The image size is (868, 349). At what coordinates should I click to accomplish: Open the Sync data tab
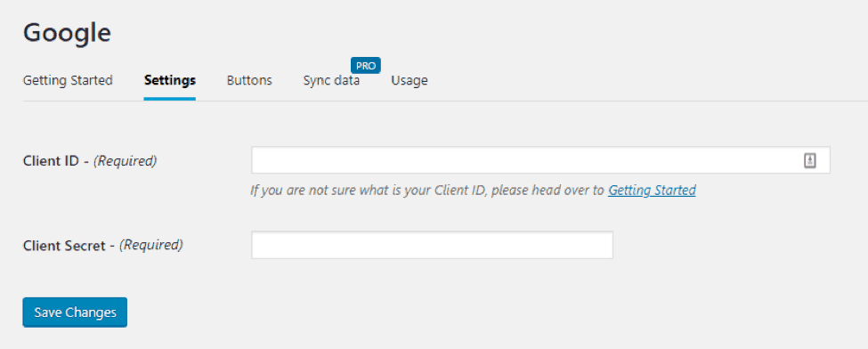pyautogui.click(x=331, y=80)
